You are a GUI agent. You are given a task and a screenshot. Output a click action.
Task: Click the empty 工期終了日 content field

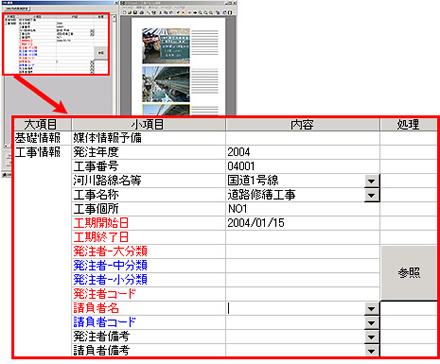[x=302, y=237]
